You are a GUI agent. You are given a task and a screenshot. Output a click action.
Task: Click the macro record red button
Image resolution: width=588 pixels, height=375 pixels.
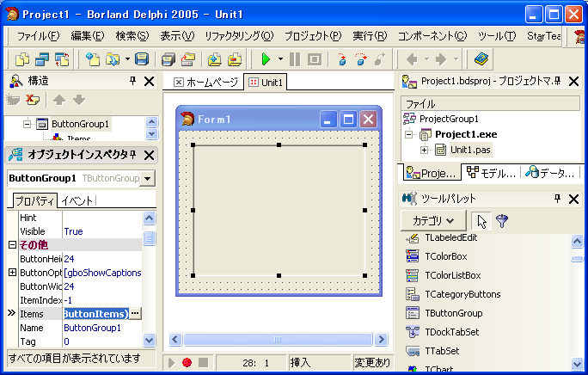click(187, 362)
